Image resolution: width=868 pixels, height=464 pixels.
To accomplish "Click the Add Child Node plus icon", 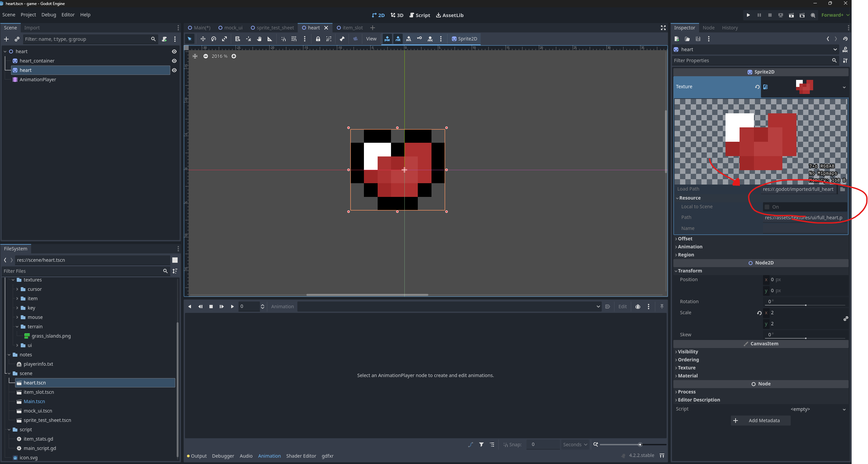I will pyautogui.click(x=6, y=39).
